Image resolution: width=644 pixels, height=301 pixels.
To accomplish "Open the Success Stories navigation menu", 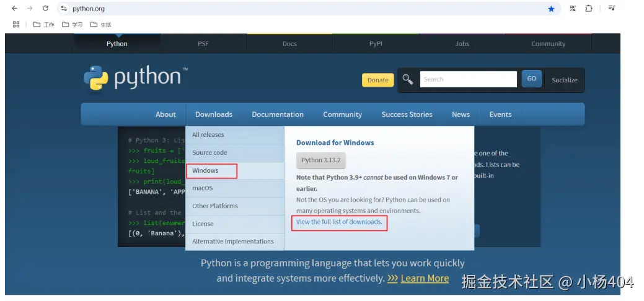I will 407,115.
